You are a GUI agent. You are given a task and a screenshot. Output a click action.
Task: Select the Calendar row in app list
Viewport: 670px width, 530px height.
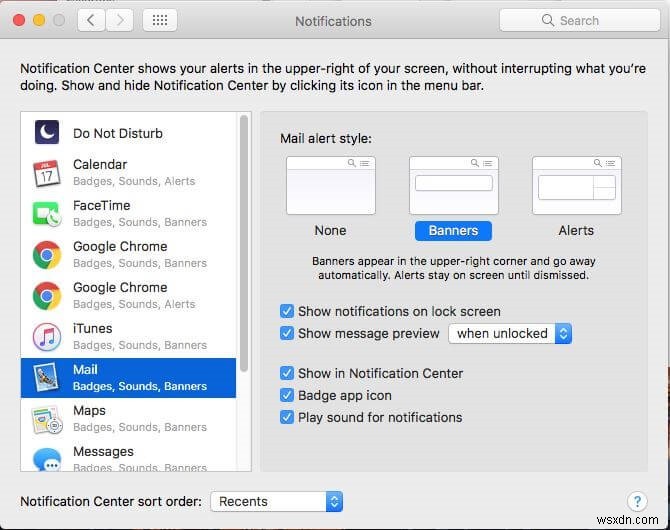[128, 173]
